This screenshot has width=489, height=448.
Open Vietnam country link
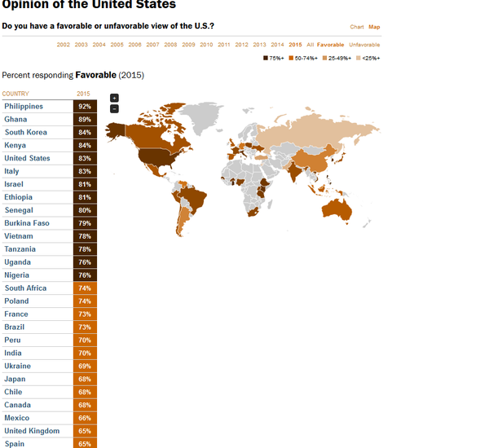(19, 236)
